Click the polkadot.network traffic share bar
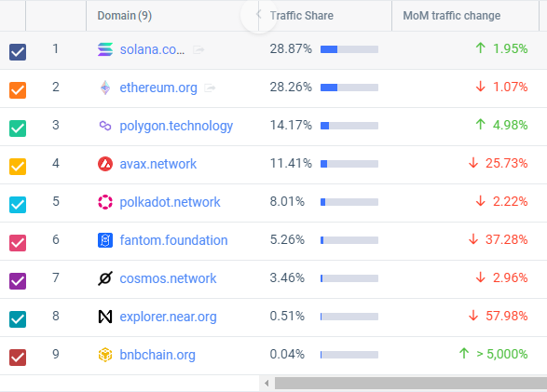547x392 pixels. coord(349,202)
